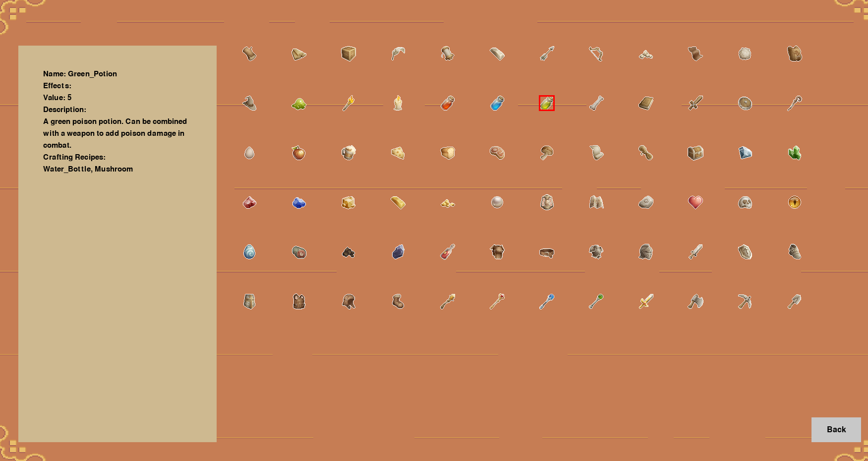
Task: Choose the blue sapphire ore item
Action: tap(299, 202)
